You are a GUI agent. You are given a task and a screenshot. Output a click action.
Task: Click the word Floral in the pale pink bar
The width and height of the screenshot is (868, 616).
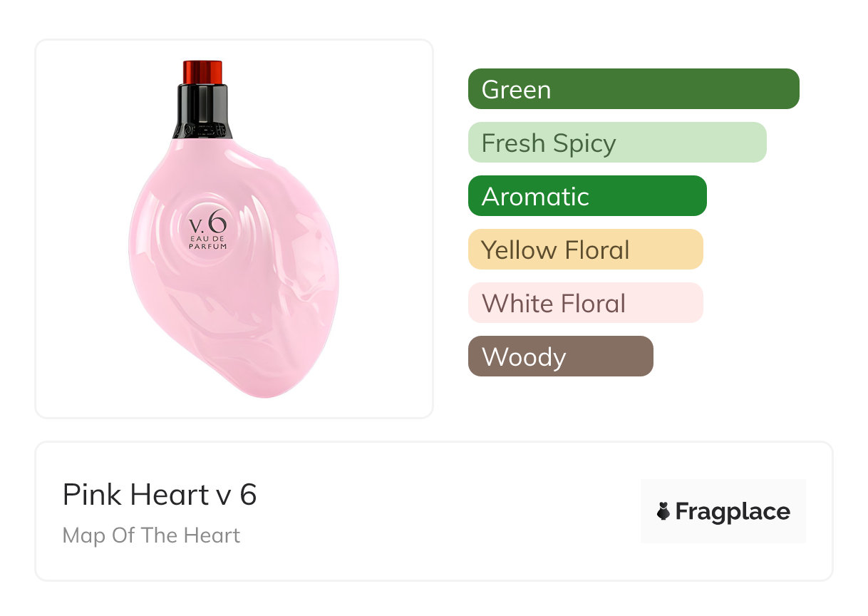click(593, 304)
